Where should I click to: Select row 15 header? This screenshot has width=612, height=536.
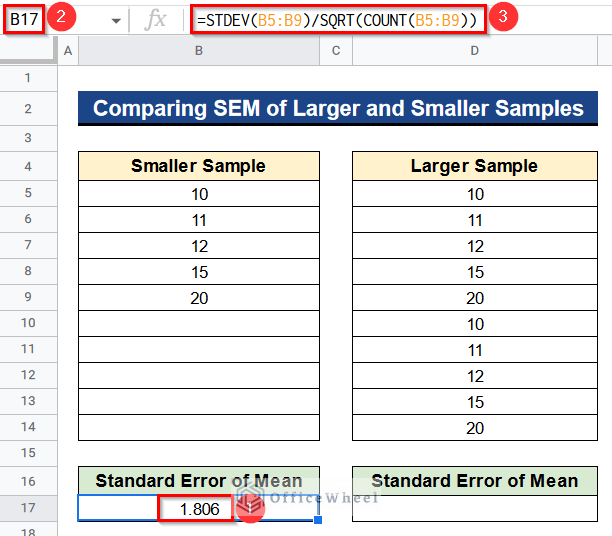28,453
